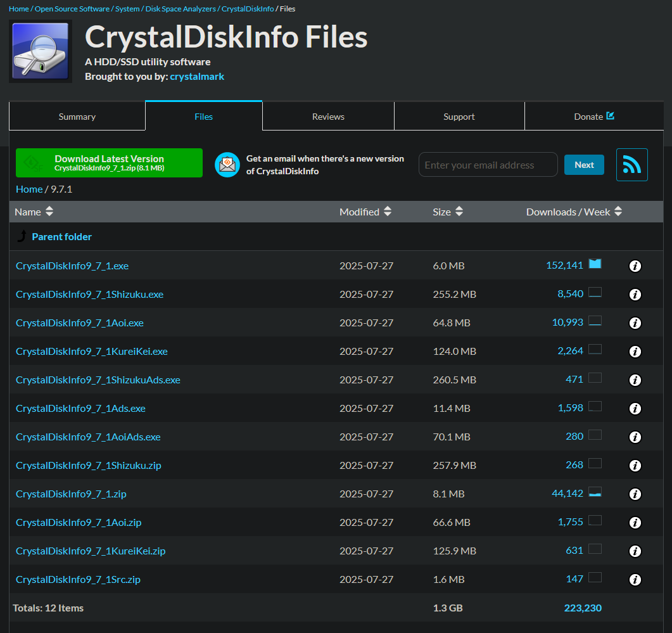The height and width of the screenshot is (633, 672).
Task: Click the Parent folder up-arrow icon
Action: click(22, 236)
